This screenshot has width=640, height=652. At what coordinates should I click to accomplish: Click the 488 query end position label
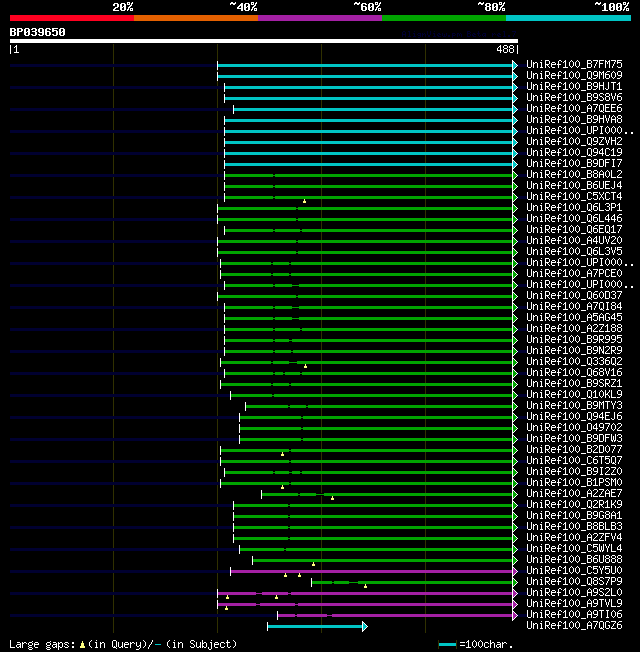click(505, 49)
